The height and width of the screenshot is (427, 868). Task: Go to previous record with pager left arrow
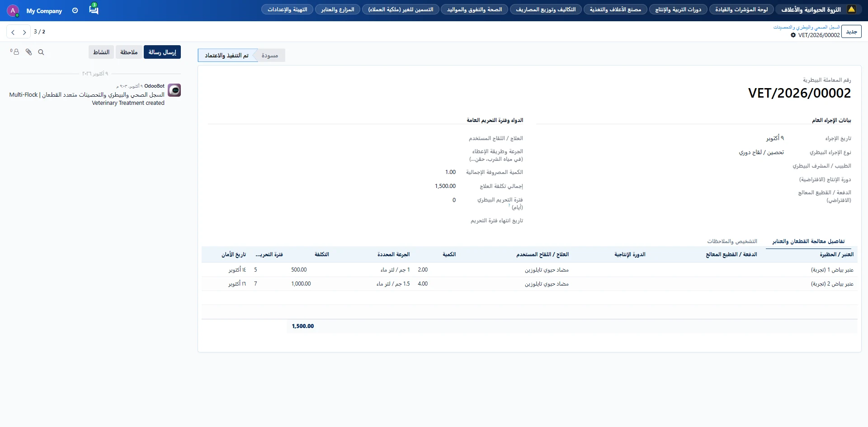tap(13, 32)
